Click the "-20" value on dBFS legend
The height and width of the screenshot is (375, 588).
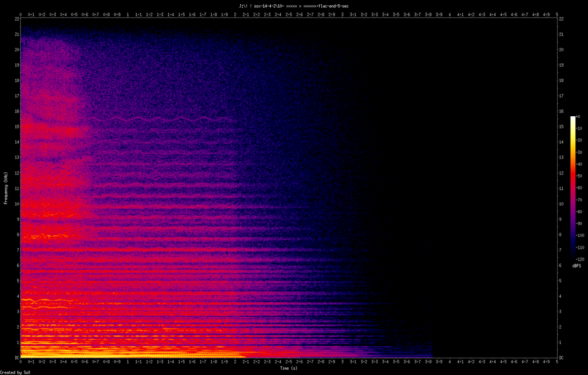[x=579, y=140]
